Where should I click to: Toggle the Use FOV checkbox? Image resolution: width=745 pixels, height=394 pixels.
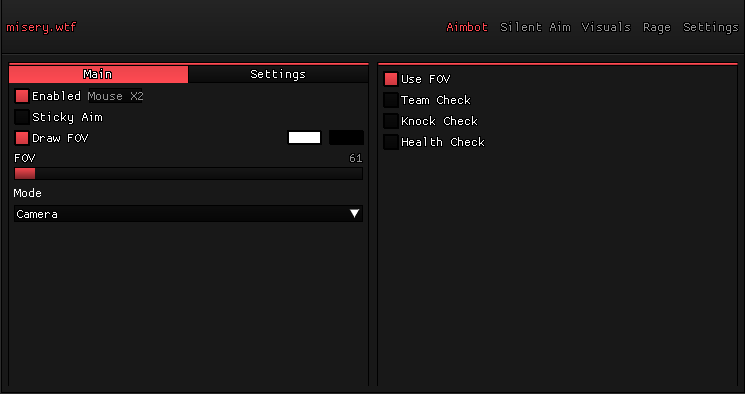point(391,79)
